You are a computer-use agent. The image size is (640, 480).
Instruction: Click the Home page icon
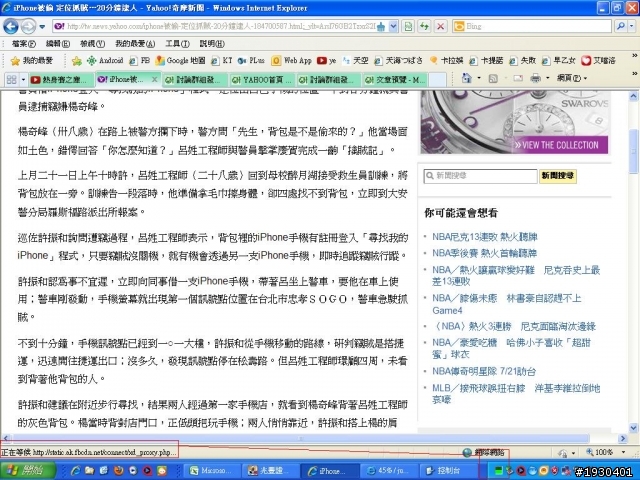tap(467, 78)
